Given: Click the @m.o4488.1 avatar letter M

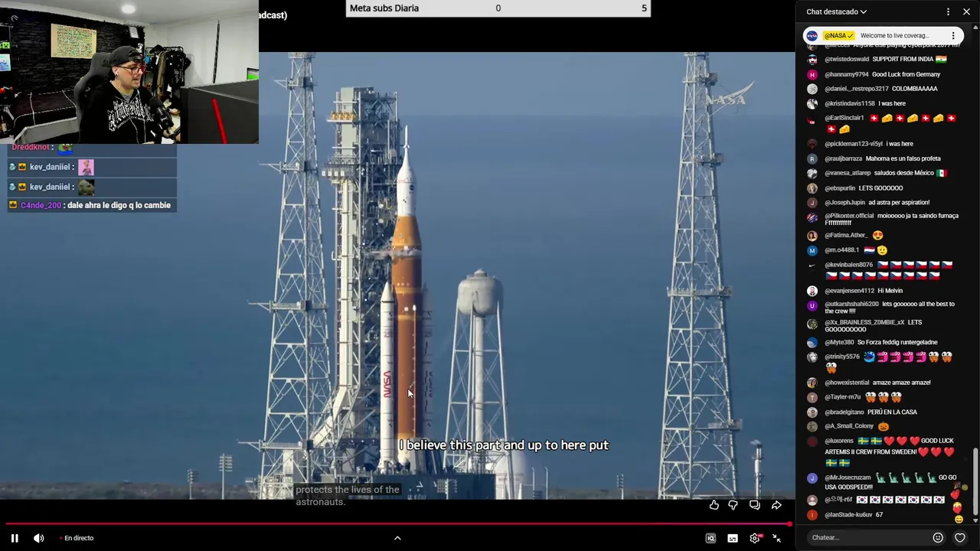Looking at the screenshot, I should (812, 250).
